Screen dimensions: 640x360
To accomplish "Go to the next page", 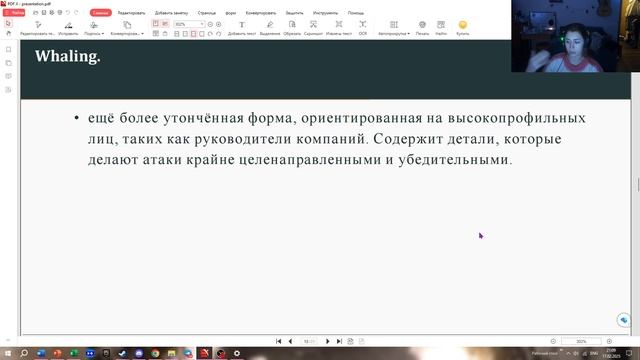I will pos(327,341).
